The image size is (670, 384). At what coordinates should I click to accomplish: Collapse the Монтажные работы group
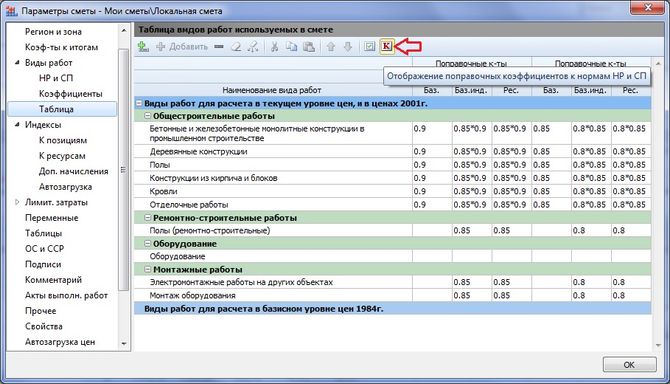[147, 270]
